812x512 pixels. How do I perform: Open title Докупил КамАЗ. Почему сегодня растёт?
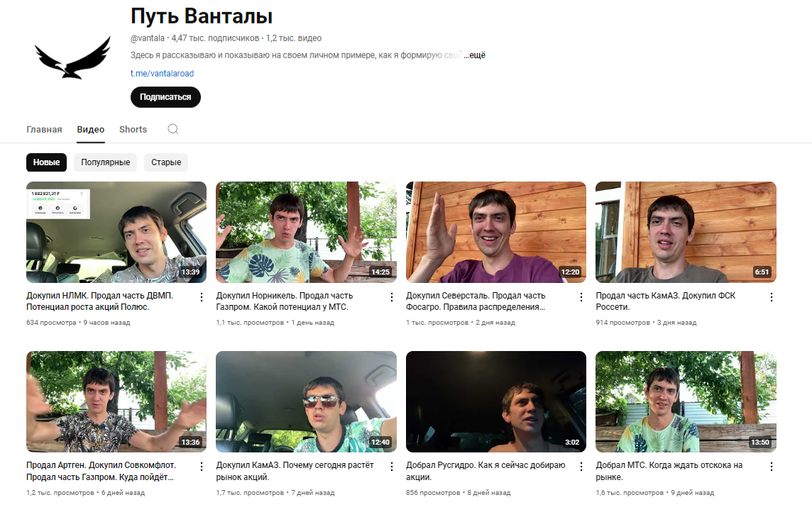(295, 471)
